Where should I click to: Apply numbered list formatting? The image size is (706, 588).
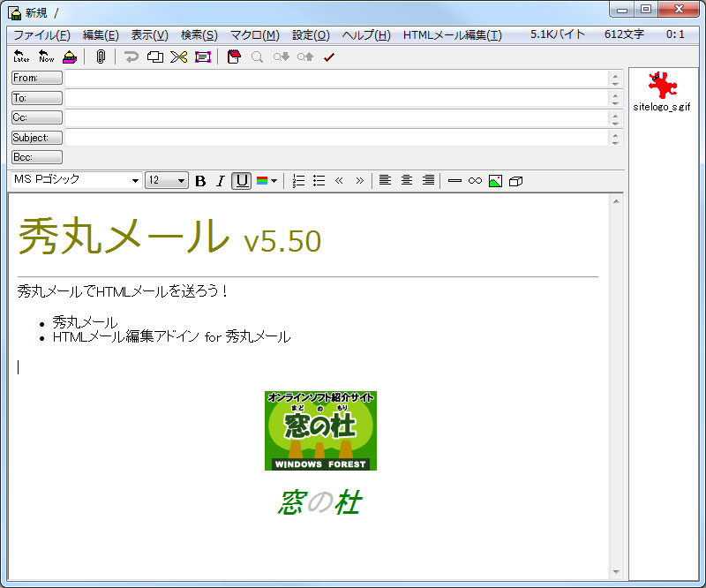[297, 180]
